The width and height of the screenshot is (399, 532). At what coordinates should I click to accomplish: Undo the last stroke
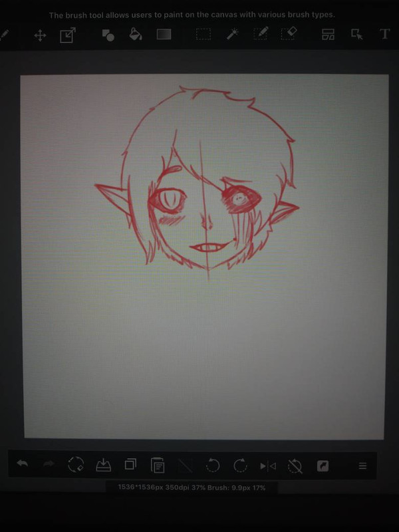[x=23, y=463]
